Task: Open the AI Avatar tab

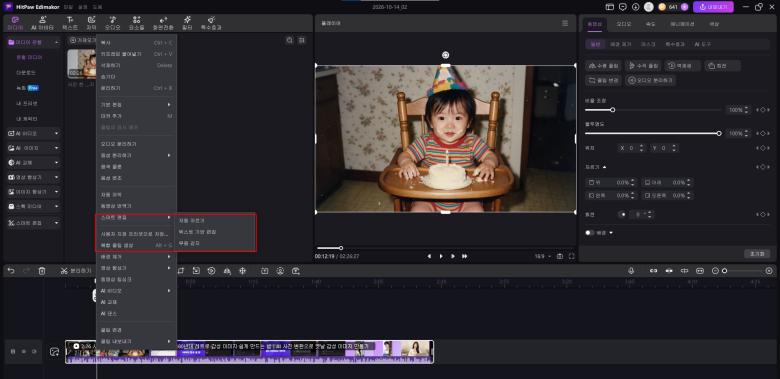Action: coord(42,23)
